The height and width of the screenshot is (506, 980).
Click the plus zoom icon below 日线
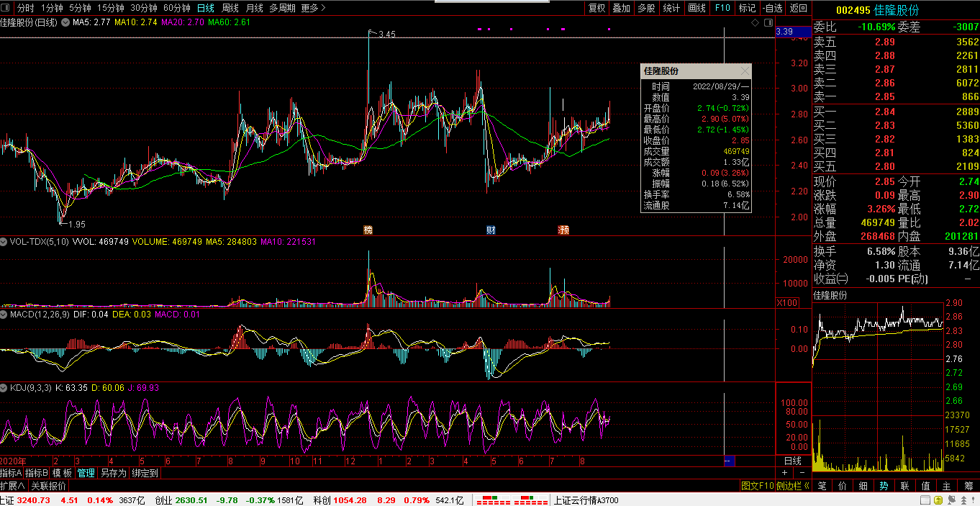pos(784,473)
